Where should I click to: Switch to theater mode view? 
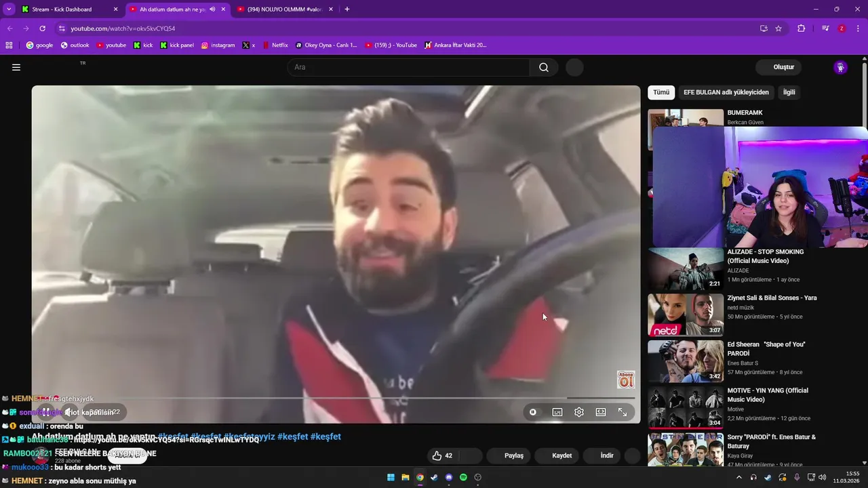point(601,412)
